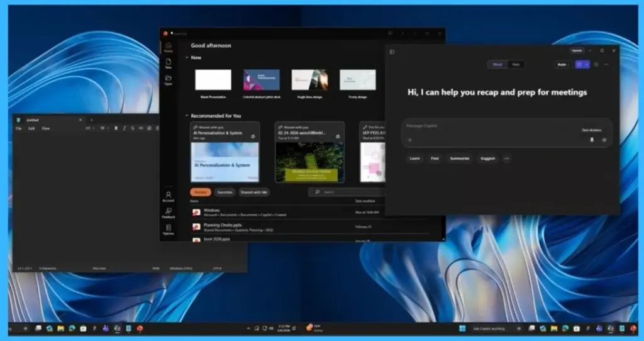The width and height of the screenshot is (644, 341).
Task: Add a new tab in Notepad with plus icon
Action: click(x=92, y=120)
